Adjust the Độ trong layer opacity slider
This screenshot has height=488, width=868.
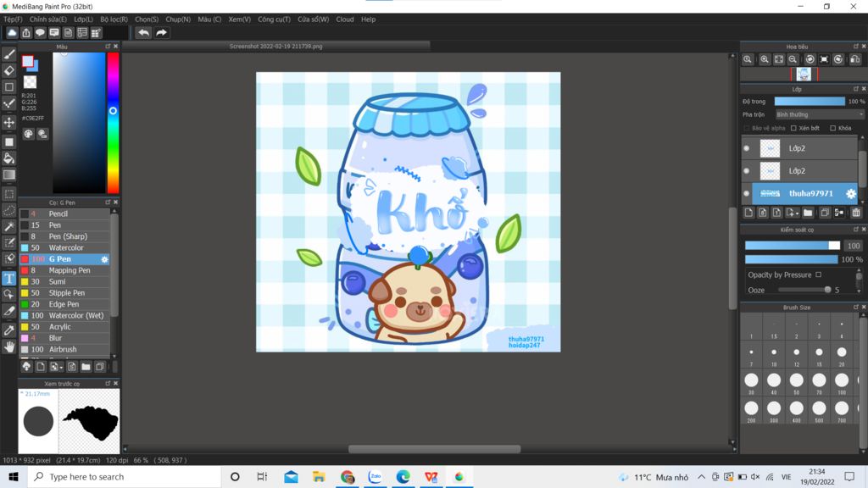click(x=810, y=102)
